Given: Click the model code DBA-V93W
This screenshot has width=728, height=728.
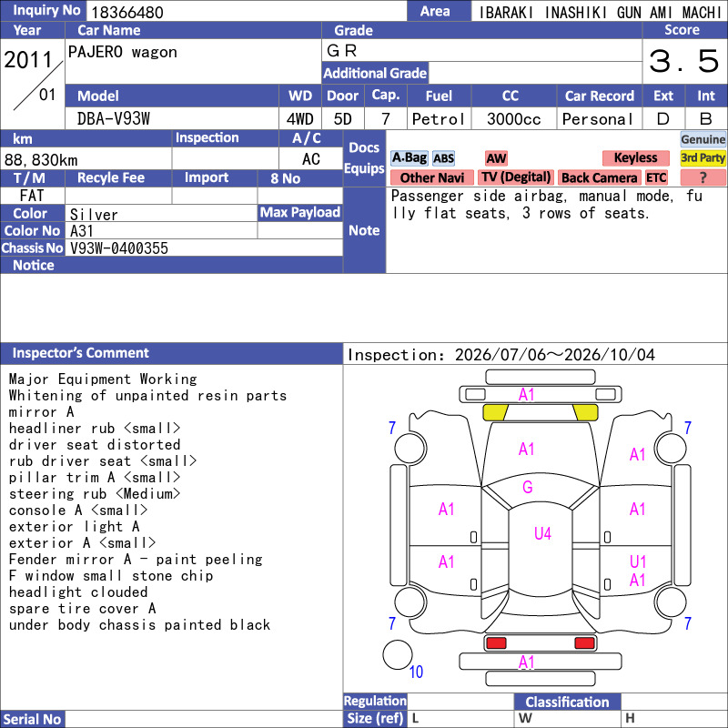Looking at the screenshot, I should pyautogui.click(x=113, y=119).
